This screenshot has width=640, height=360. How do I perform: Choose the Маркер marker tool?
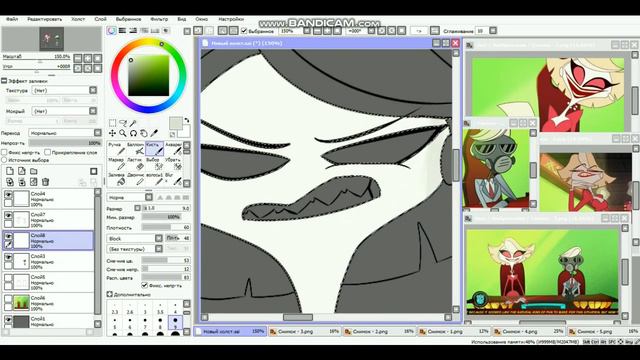[x=116, y=164]
